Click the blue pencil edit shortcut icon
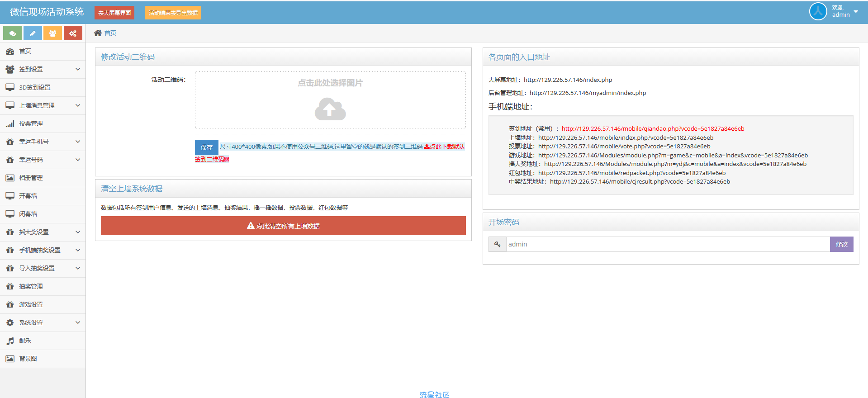This screenshot has height=398, width=868. click(x=33, y=33)
